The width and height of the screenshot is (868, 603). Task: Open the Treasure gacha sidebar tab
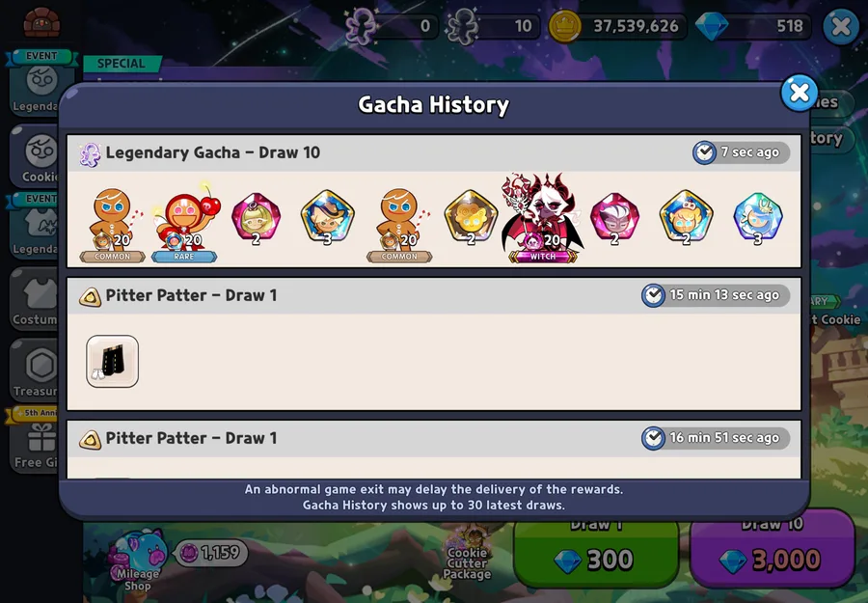[x=35, y=370]
